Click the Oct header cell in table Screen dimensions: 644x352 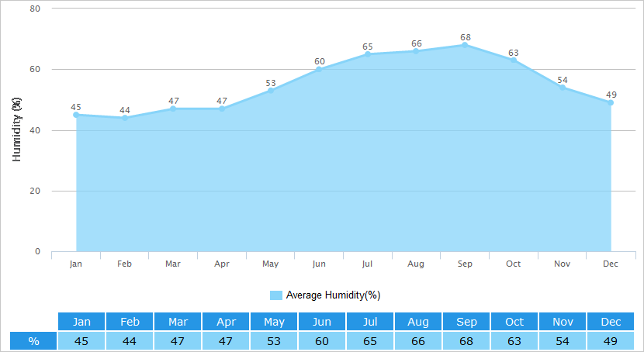514,322
